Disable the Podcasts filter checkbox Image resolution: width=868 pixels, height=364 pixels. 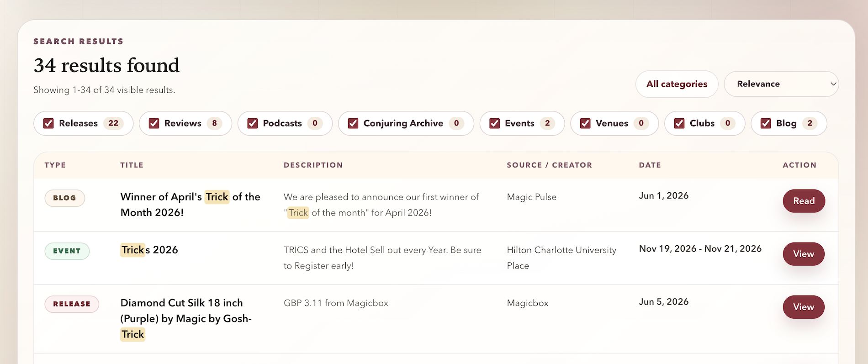point(253,123)
